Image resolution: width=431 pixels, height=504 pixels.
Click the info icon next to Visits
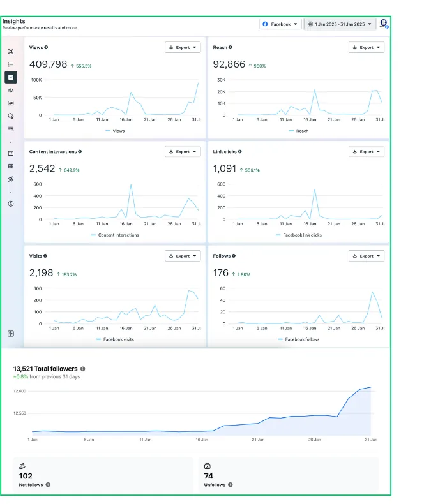(x=45, y=256)
